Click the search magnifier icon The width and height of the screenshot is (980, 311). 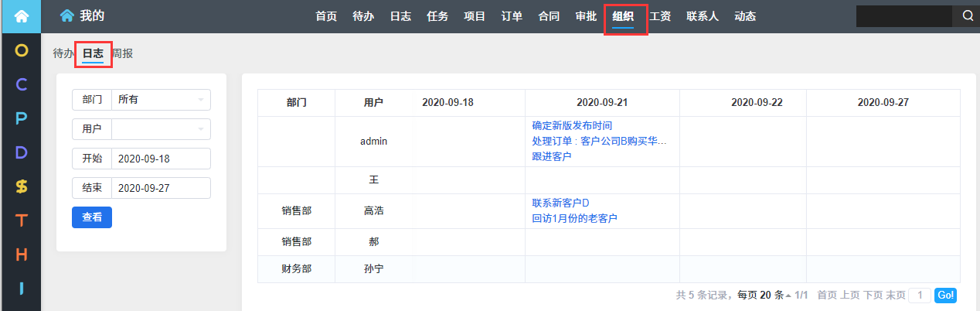click(x=967, y=16)
